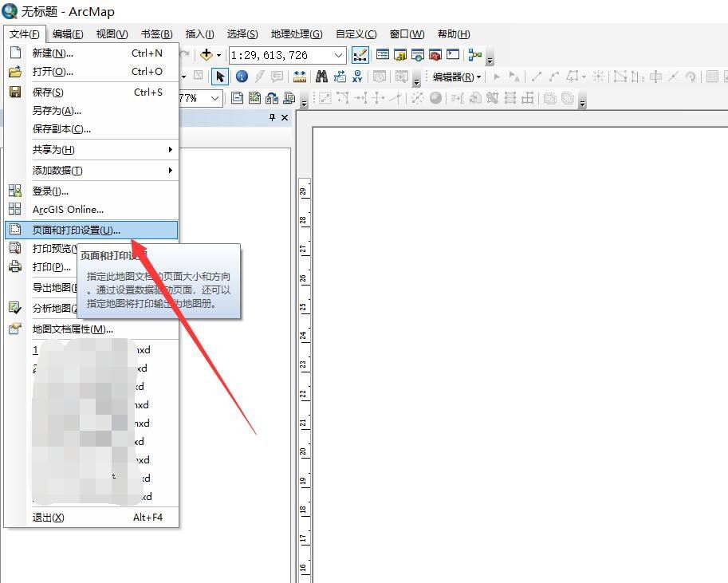The width and height of the screenshot is (728, 583).
Task: Click the Add Data plus icon
Action: (207, 55)
